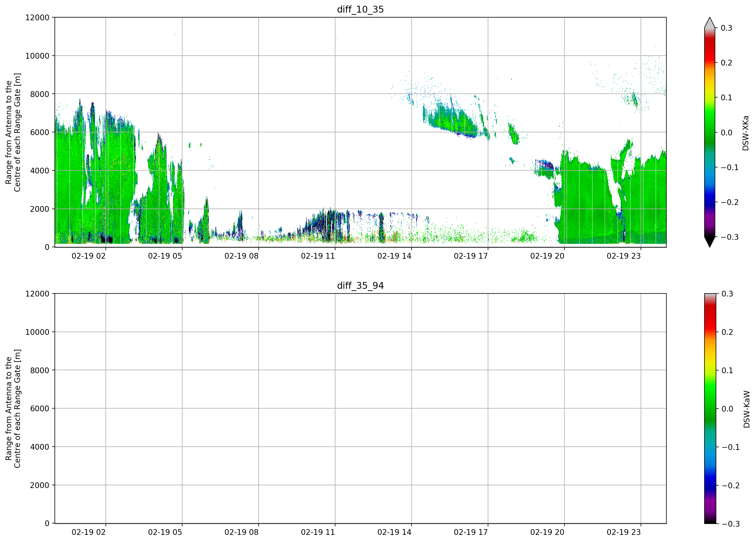Click the 12000 y-tick on the top plot
The height and width of the screenshot is (542, 756).
point(37,17)
